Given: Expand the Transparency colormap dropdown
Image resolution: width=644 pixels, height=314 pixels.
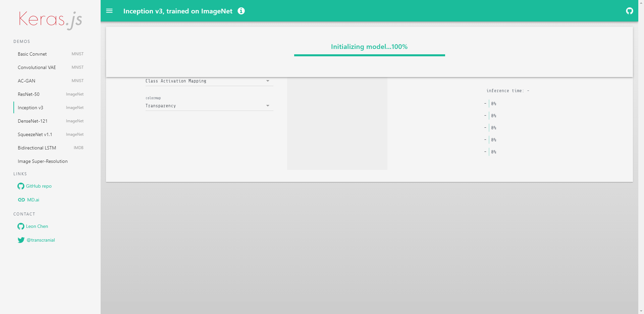Looking at the screenshot, I should click(x=209, y=106).
